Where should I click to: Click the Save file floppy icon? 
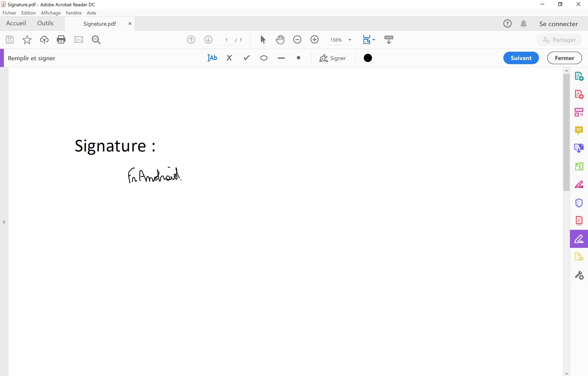(10, 40)
